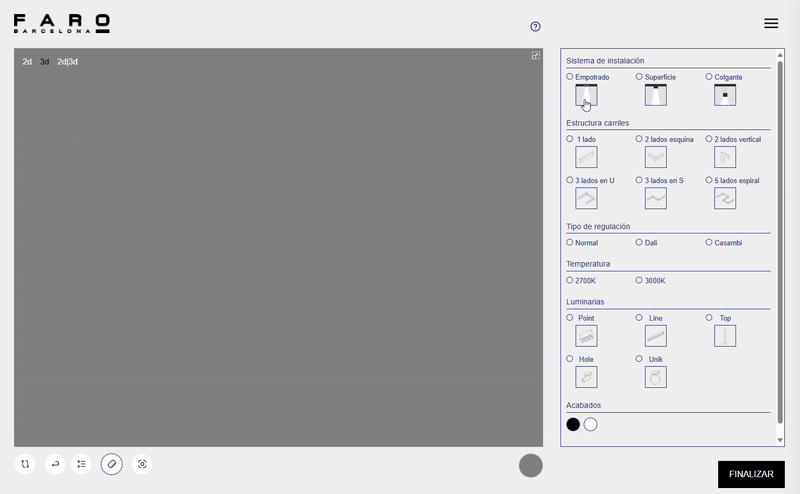Image resolution: width=800 pixels, height=494 pixels.
Task: Click the eraser tool icon
Action: pyautogui.click(x=112, y=464)
